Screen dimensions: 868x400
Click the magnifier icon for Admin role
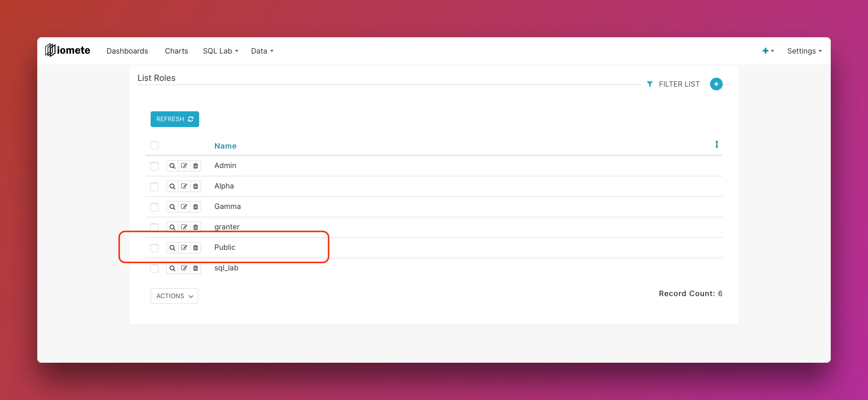point(172,166)
